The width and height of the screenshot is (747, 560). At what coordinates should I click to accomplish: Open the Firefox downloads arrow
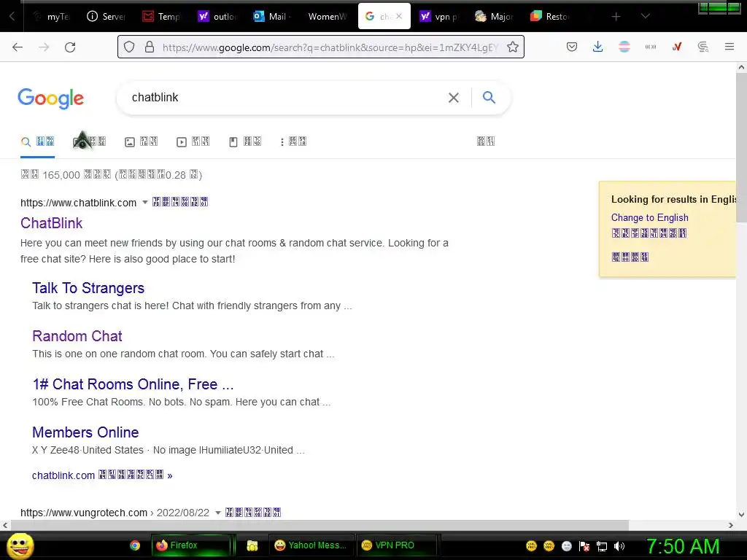coord(598,47)
